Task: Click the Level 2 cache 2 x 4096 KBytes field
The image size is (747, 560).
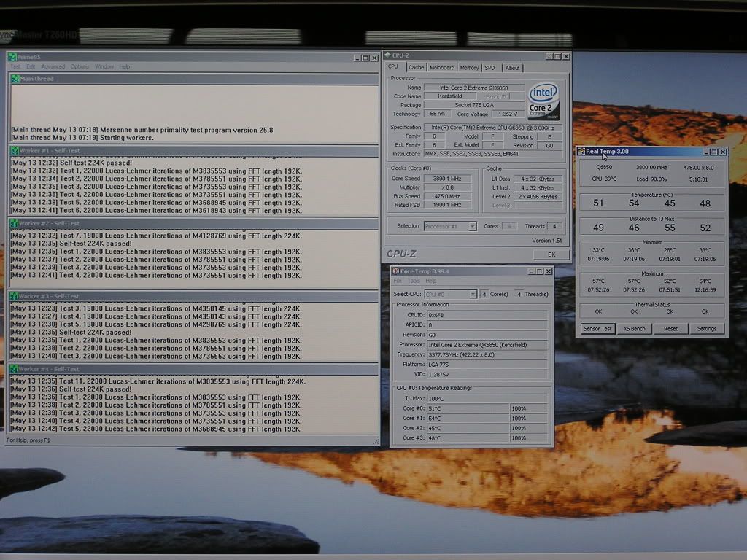Action: click(538, 197)
